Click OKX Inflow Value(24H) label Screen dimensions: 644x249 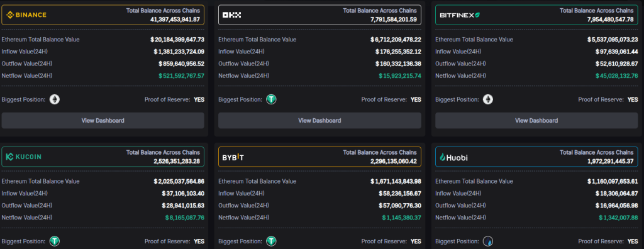(241, 52)
